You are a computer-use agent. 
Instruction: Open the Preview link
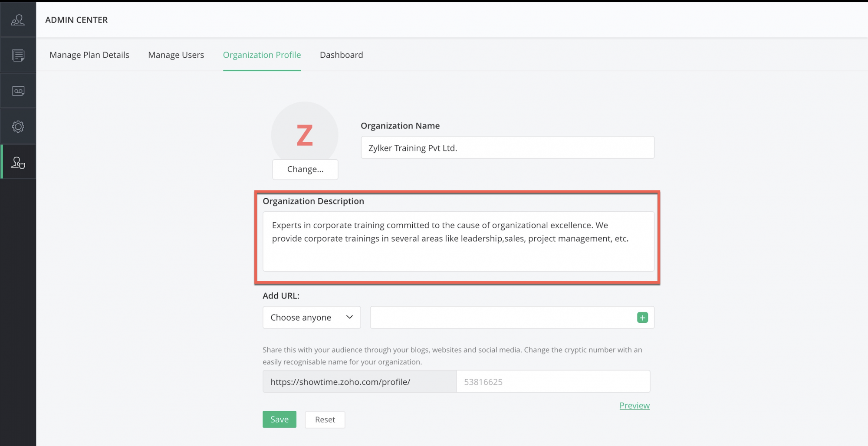pyautogui.click(x=634, y=406)
